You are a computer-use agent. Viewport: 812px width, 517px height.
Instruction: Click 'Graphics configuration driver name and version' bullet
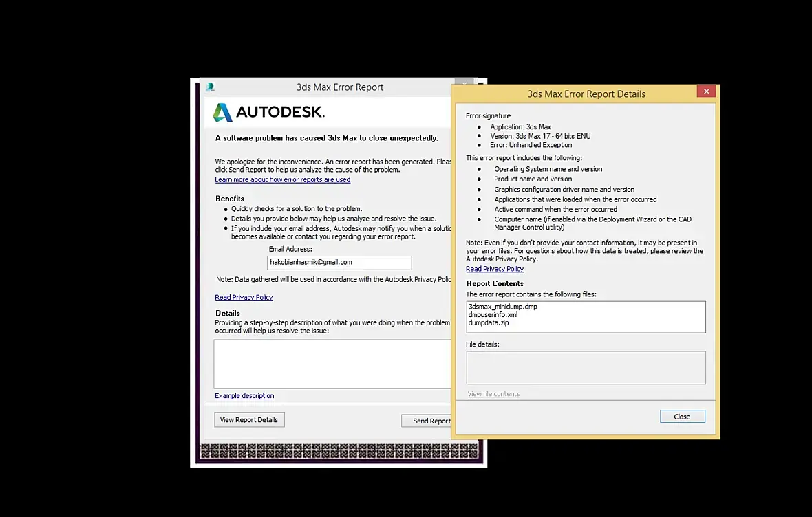pos(564,190)
